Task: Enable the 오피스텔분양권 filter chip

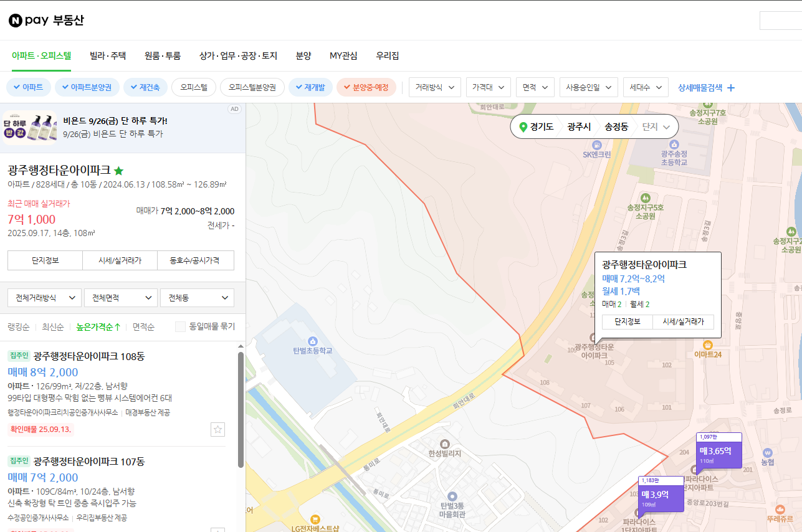Action: [x=252, y=87]
